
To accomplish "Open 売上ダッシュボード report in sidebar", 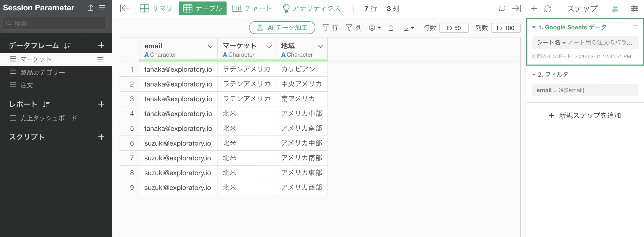I will coord(48,118).
